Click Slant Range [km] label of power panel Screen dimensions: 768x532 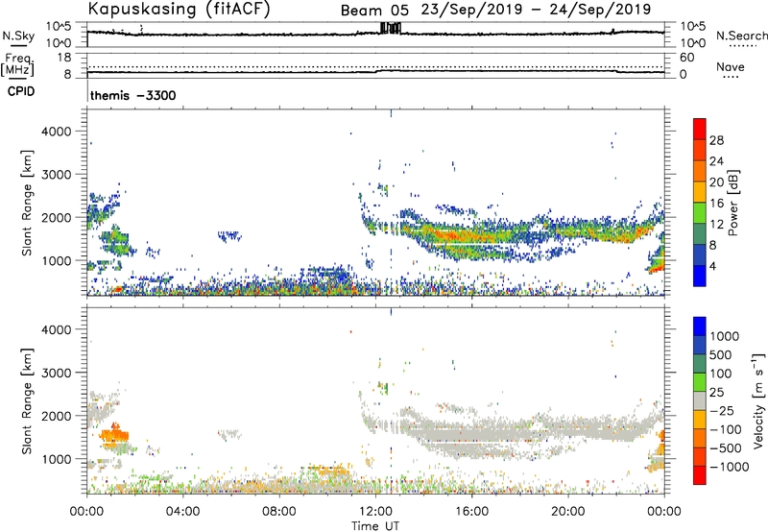(x=27, y=203)
